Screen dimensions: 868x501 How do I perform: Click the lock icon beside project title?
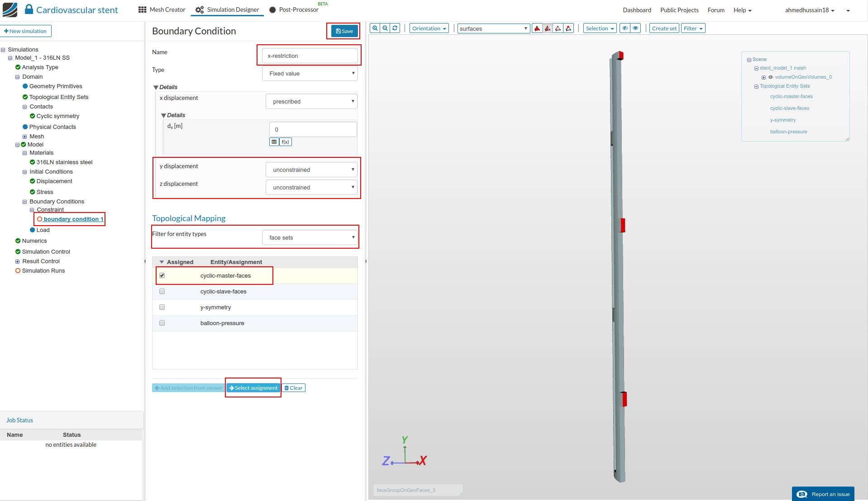coord(29,9)
